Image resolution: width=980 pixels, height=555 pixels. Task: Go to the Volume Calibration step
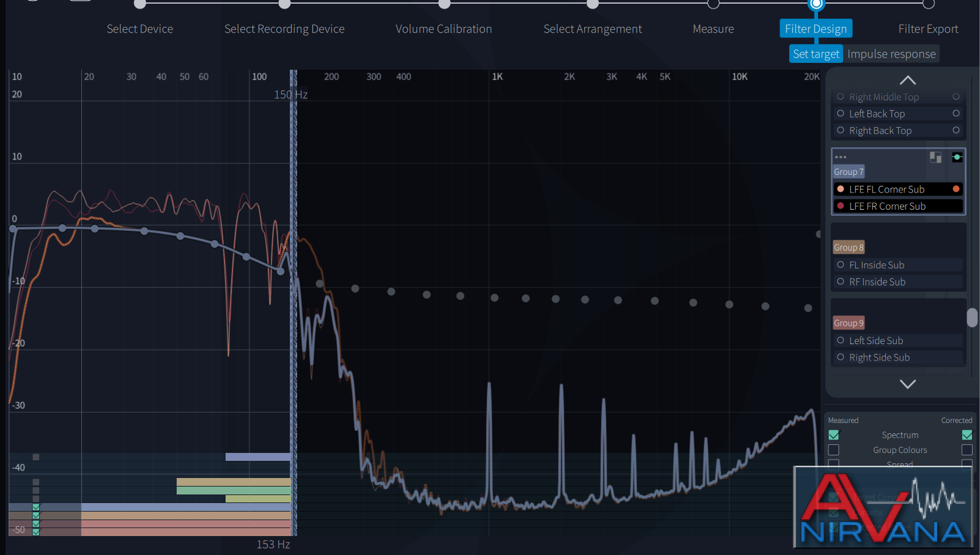[444, 29]
